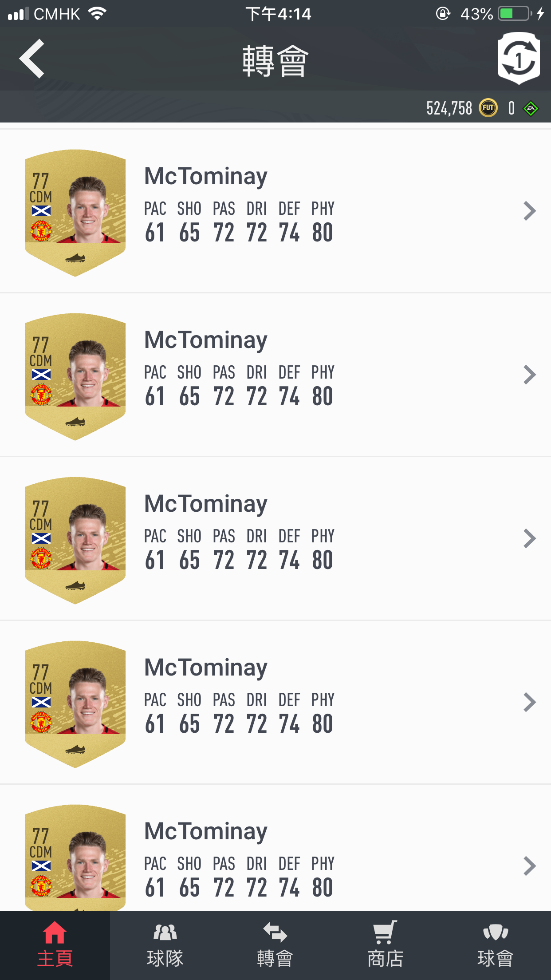Open the 商店 store cart icon
551x980 pixels.
(x=385, y=932)
